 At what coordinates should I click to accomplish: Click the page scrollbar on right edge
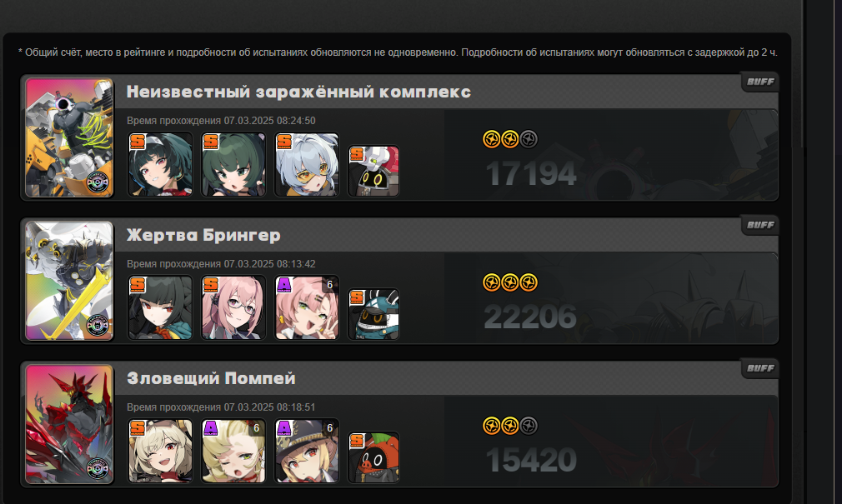(x=804, y=75)
